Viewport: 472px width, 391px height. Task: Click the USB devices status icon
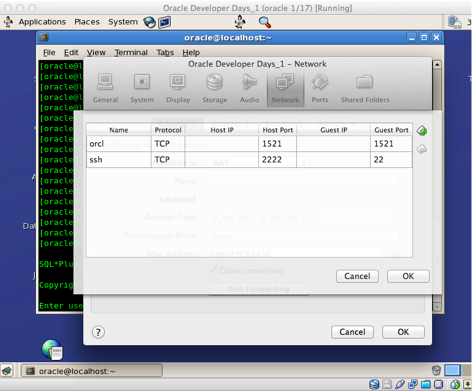(x=400, y=384)
